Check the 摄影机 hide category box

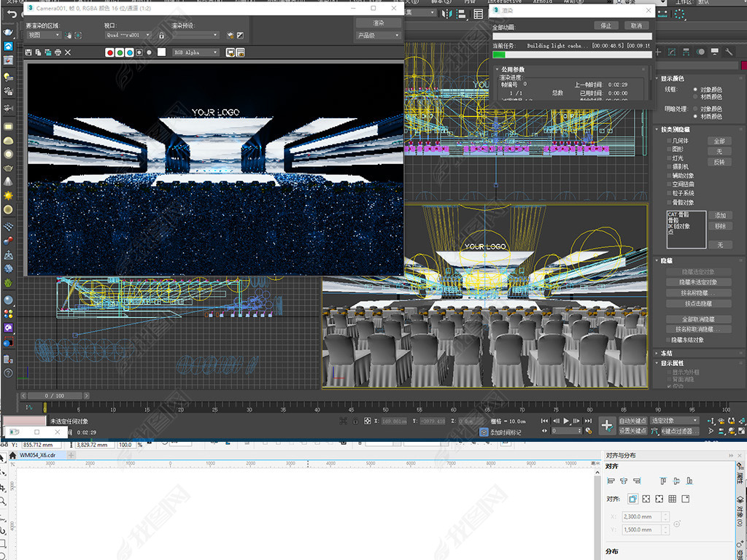669,167
